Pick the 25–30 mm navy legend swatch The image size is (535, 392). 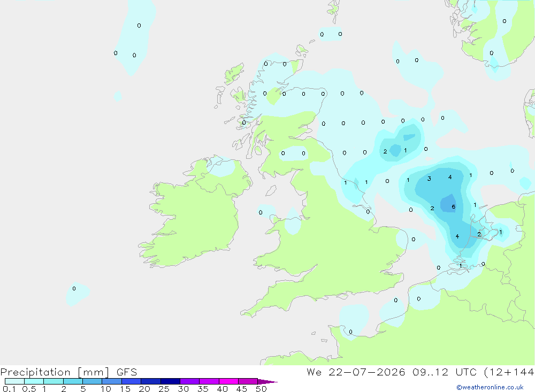[170, 381]
